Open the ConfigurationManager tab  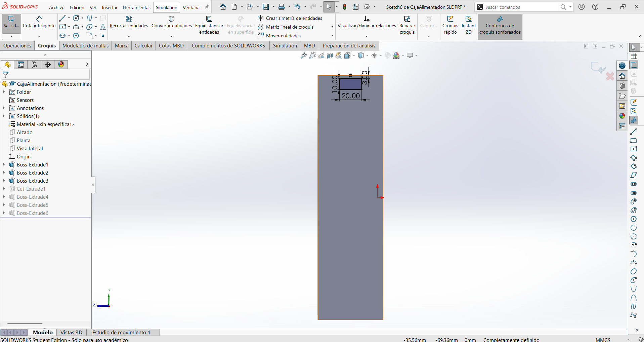point(34,65)
